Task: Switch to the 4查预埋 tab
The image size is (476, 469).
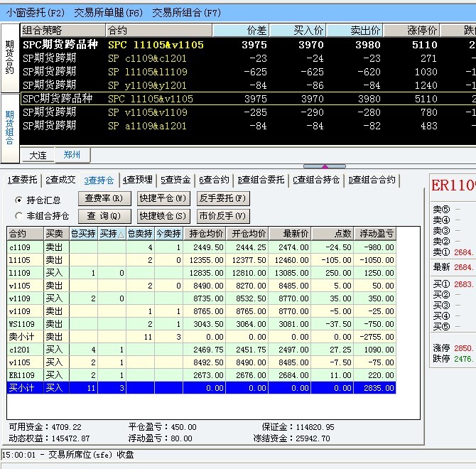Action: click(x=138, y=180)
